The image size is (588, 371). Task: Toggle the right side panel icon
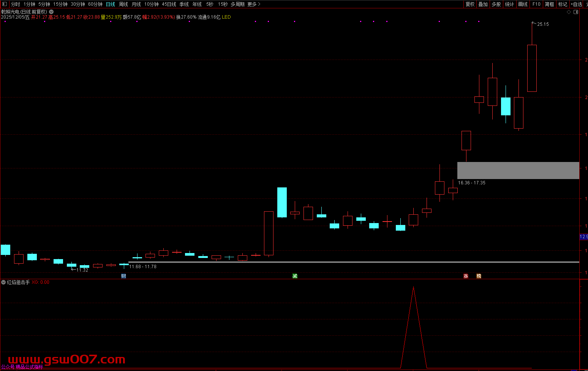(576, 12)
